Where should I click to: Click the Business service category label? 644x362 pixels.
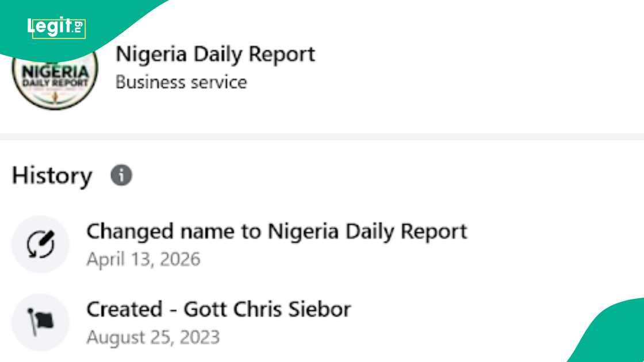tap(181, 82)
